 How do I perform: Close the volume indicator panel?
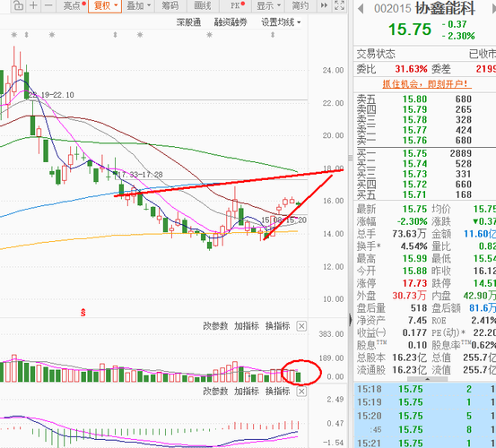click(x=301, y=326)
